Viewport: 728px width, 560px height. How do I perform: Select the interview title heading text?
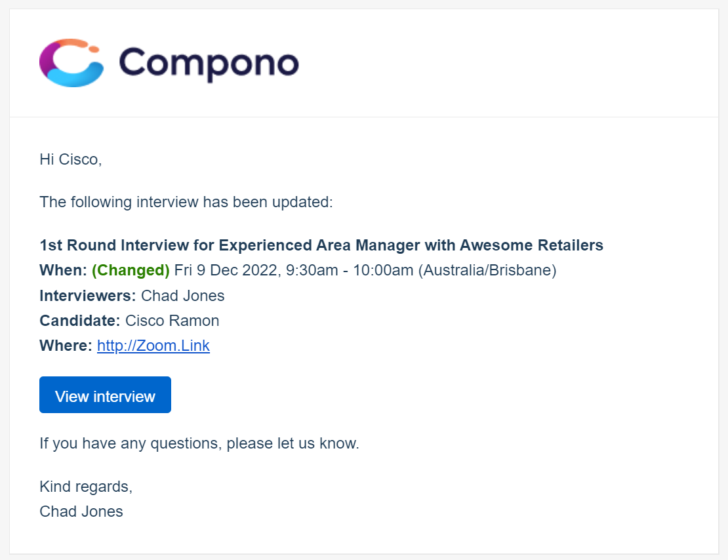321,245
